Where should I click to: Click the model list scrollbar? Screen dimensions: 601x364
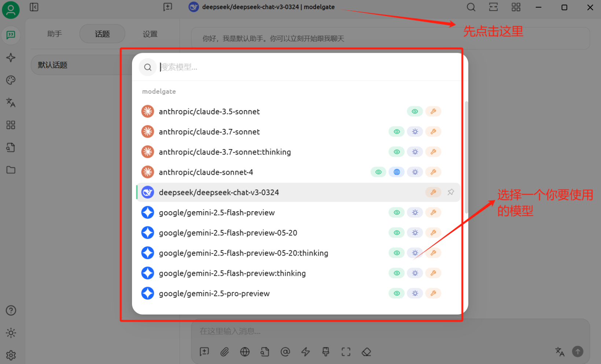click(466, 157)
